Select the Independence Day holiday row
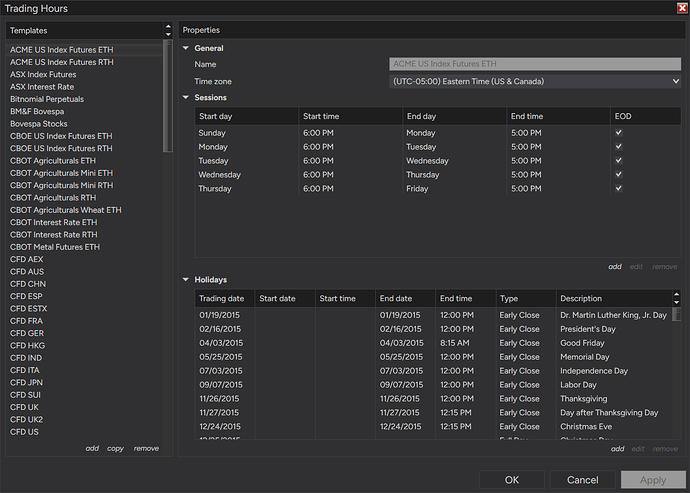Screen dimensions: 690x493 [x=433, y=371]
